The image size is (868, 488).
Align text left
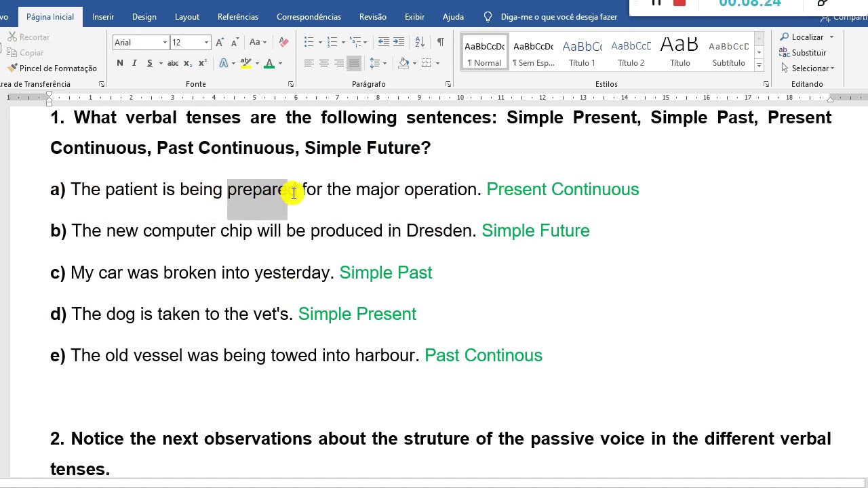tap(309, 64)
